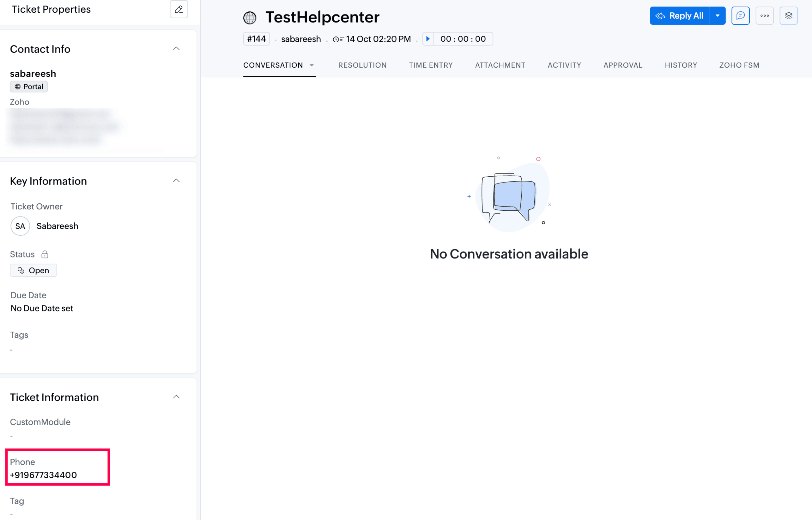This screenshot has height=520, width=812.
Task: Open the Open status dropdown
Action: click(33, 270)
